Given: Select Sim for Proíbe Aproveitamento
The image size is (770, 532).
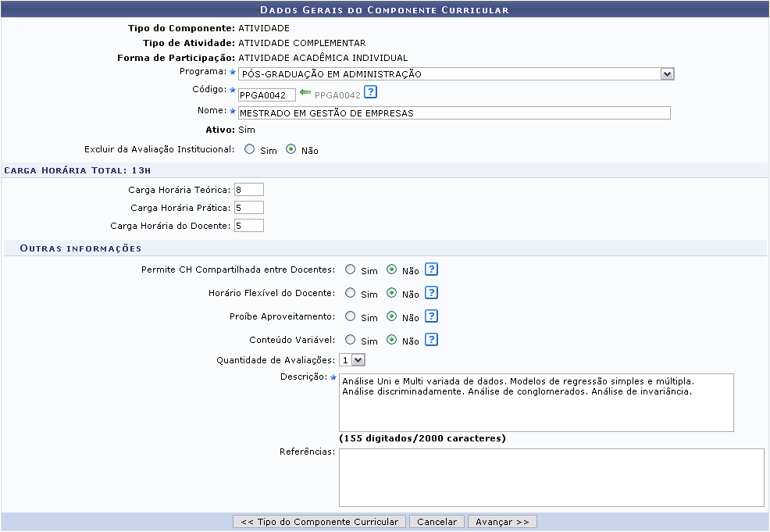Looking at the screenshot, I should click(351, 316).
